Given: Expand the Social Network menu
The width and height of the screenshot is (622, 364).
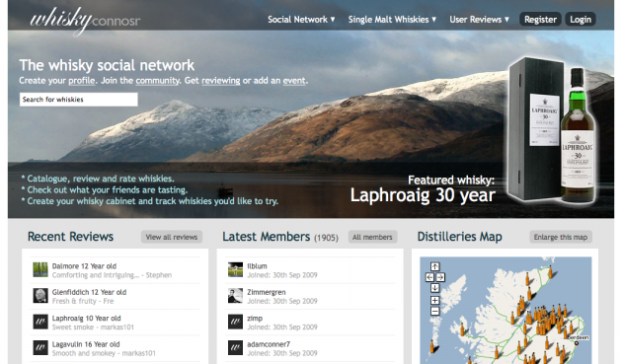Looking at the screenshot, I should [x=301, y=20].
